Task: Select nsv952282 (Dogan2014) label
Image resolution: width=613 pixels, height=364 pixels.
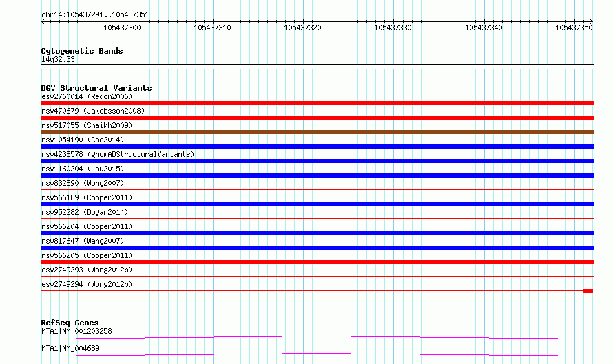Action: [85, 212]
